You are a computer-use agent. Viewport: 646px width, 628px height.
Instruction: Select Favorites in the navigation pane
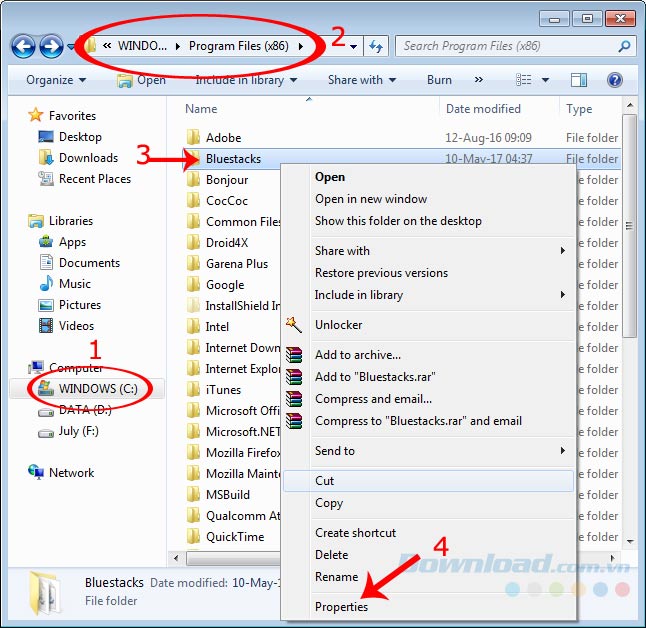pyautogui.click(x=72, y=116)
